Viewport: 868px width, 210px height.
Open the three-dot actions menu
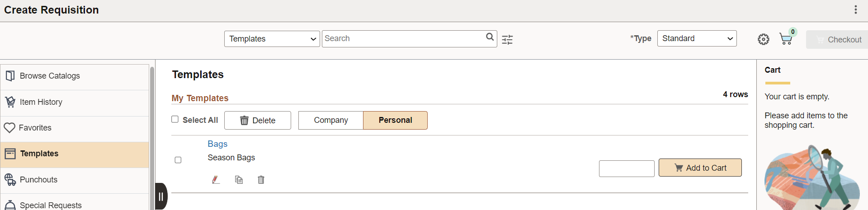856,9
